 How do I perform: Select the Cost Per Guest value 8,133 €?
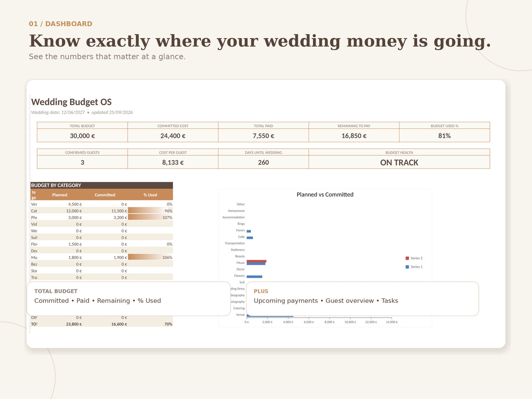[x=173, y=162]
